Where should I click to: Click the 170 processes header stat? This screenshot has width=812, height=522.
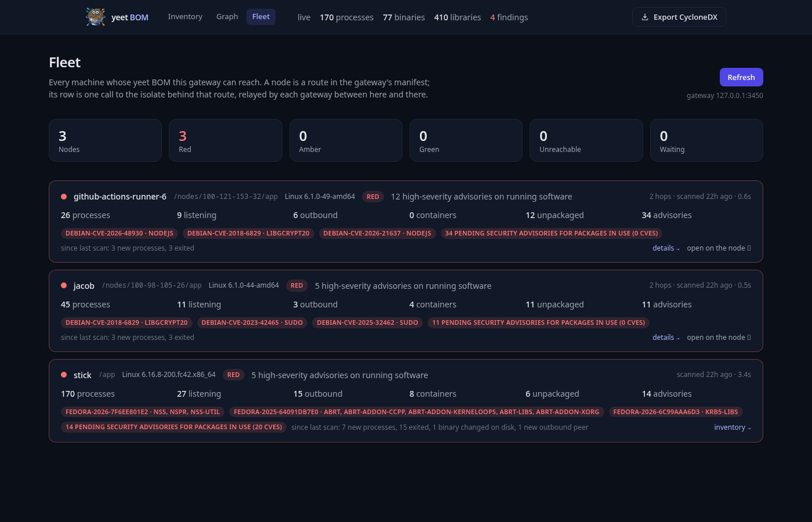pos(347,17)
